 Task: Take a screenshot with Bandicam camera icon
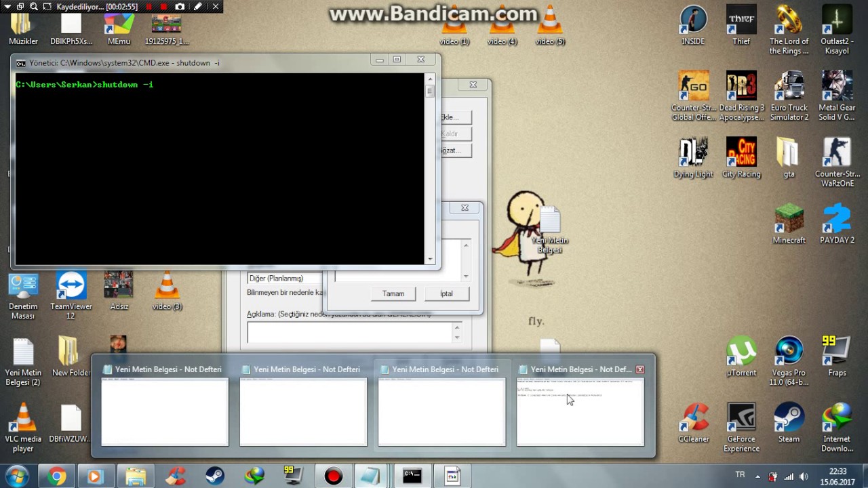(180, 7)
